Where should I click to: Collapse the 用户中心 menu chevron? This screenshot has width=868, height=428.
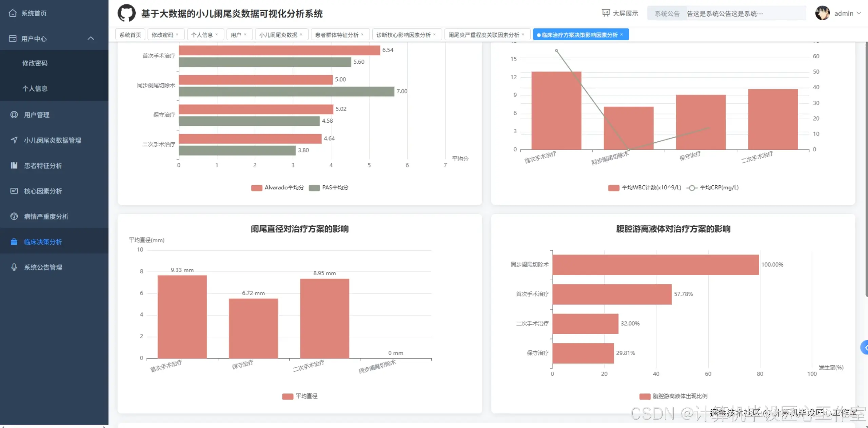coord(91,38)
